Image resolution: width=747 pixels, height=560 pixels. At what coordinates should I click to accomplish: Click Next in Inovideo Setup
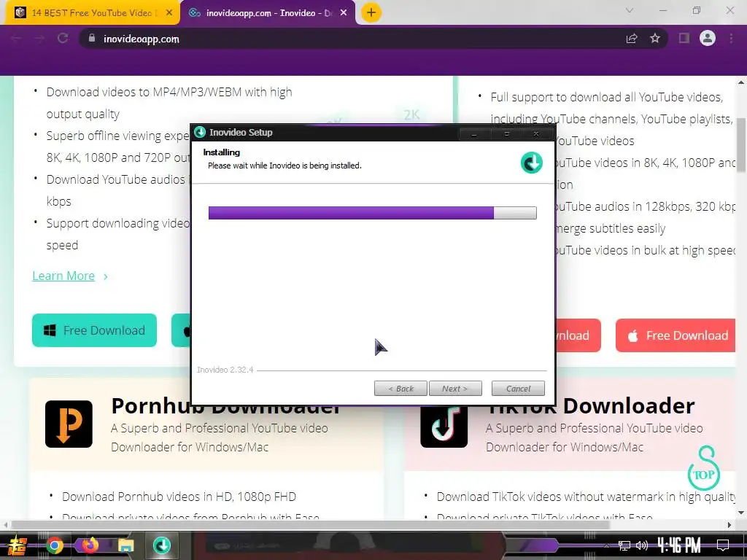coord(455,389)
